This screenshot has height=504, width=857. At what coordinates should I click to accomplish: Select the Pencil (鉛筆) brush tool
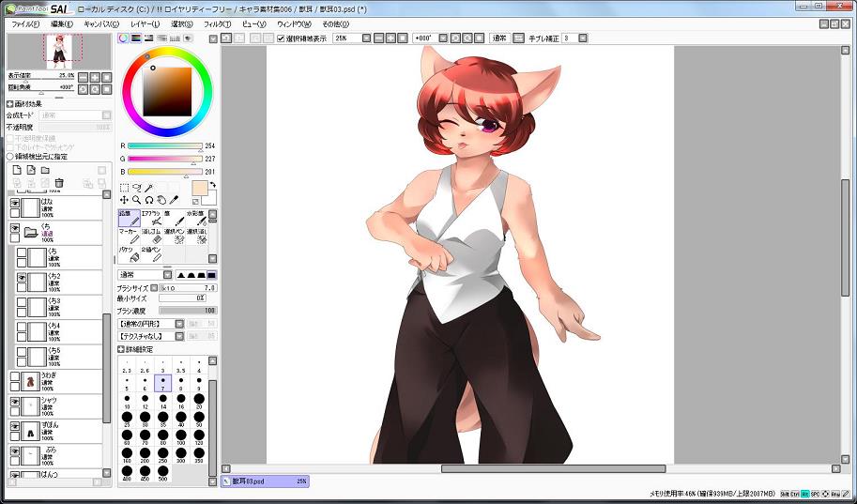click(x=129, y=219)
